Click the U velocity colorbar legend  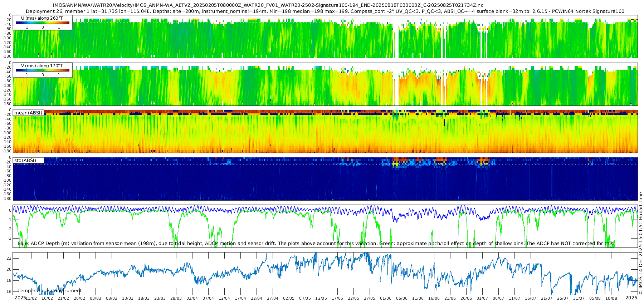click(43, 23)
